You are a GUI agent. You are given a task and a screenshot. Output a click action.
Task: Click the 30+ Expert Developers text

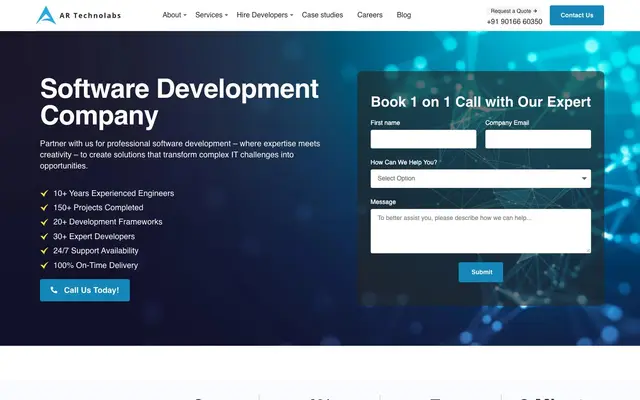click(94, 236)
